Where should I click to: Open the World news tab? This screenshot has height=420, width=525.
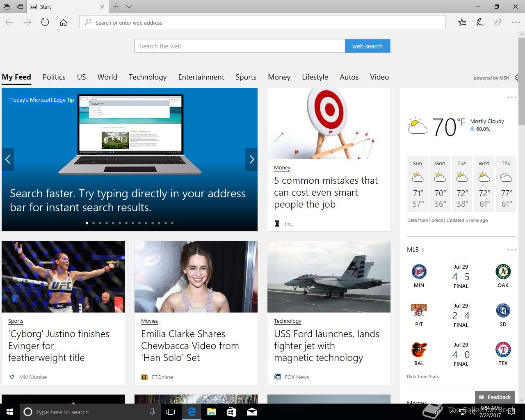pyautogui.click(x=107, y=77)
